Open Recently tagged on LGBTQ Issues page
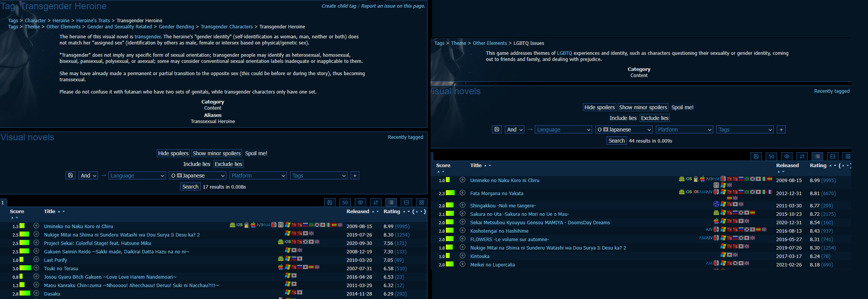The height and width of the screenshot is (299, 868). [832, 91]
